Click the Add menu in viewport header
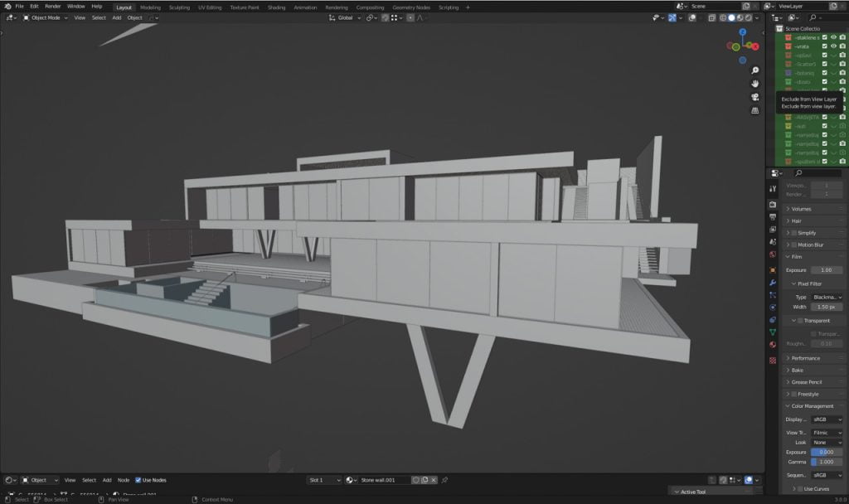 pos(117,17)
